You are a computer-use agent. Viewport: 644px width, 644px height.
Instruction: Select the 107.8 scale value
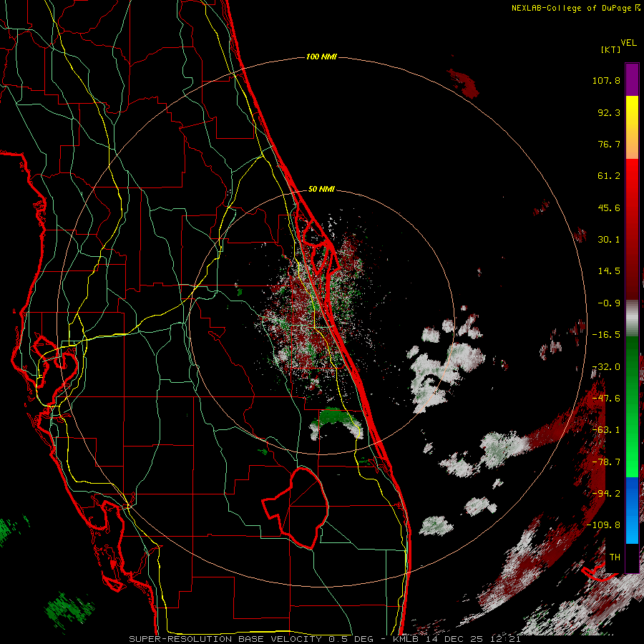click(x=606, y=80)
